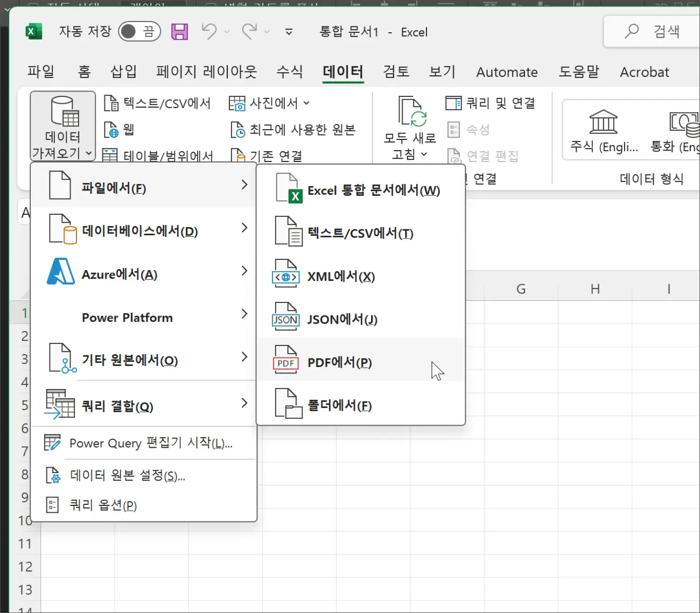Switch to the 수식 tab

tap(290, 72)
